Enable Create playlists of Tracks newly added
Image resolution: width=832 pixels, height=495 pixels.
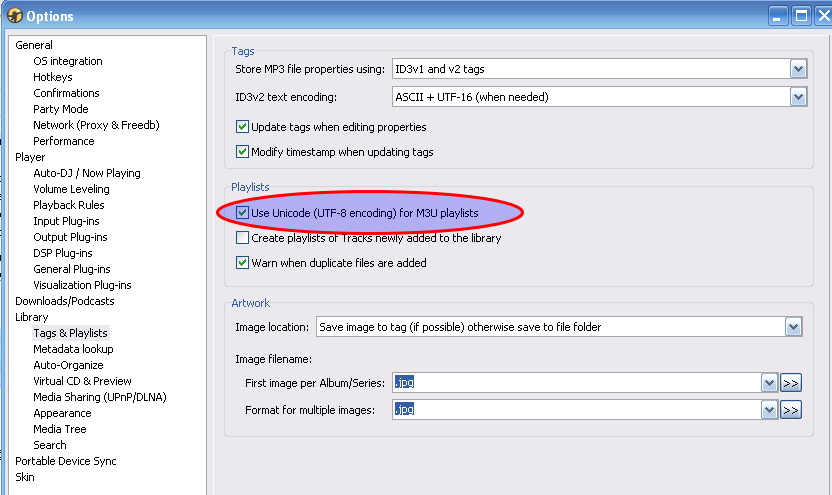click(x=242, y=238)
